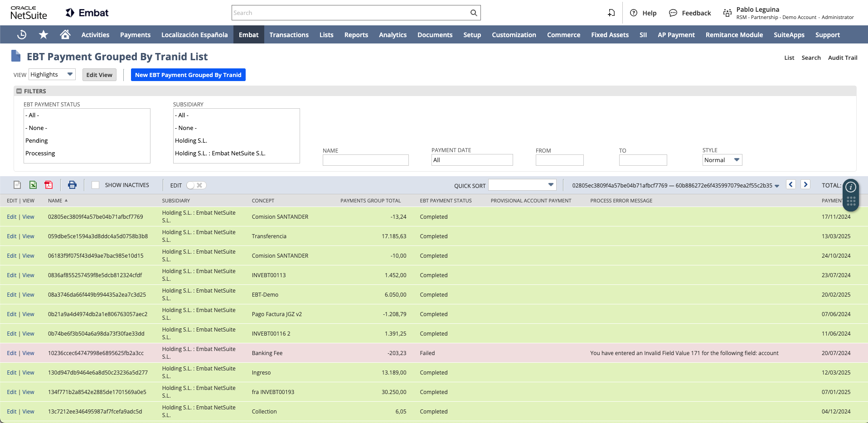Screen dimensions: 868x423
Task: Click the floating info circle icon
Action: tap(851, 187)
